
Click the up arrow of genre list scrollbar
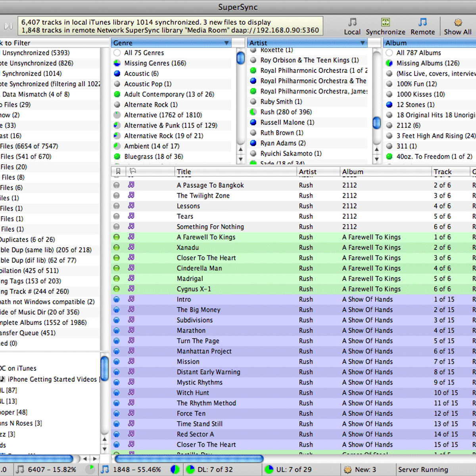point(240,150)
